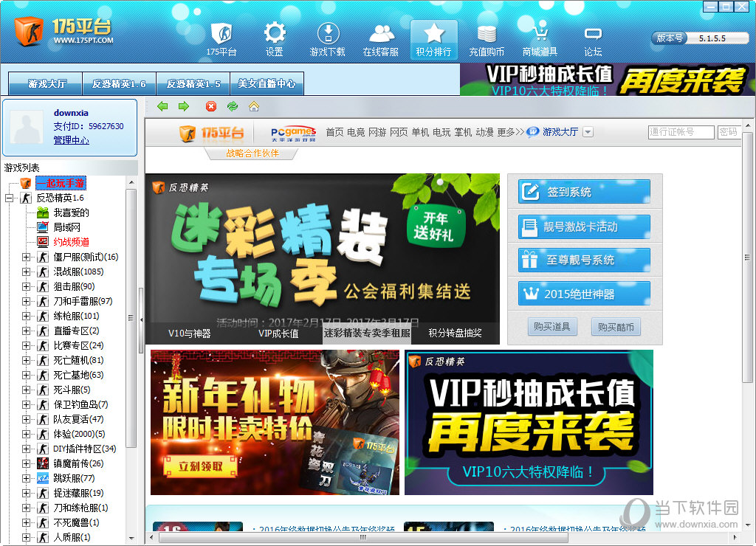This screenshot has width=756, height=546.
Task: Switch to the 美女直播中心 tab
Action: point(267,84)
